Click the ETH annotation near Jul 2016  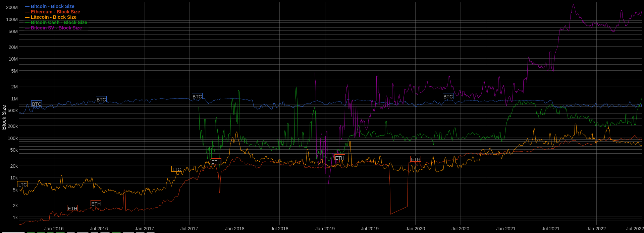click(x=96, y=204)
